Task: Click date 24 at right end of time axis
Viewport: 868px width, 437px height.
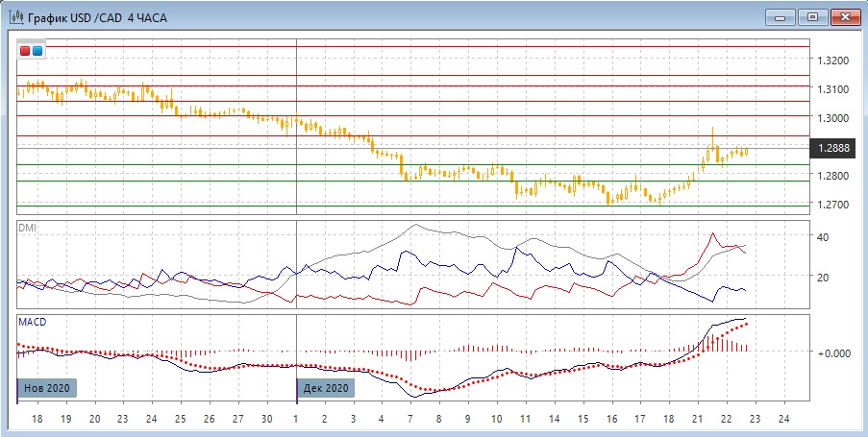Action: pyautogui.click(x=782, y=419)
